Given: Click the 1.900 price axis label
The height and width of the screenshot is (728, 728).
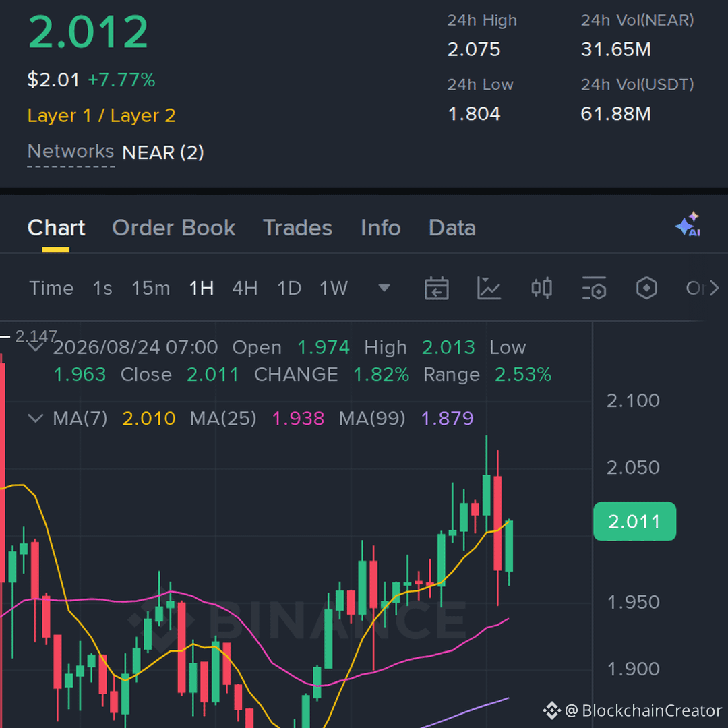Looking at the screenshot, I should pos(633,669).
